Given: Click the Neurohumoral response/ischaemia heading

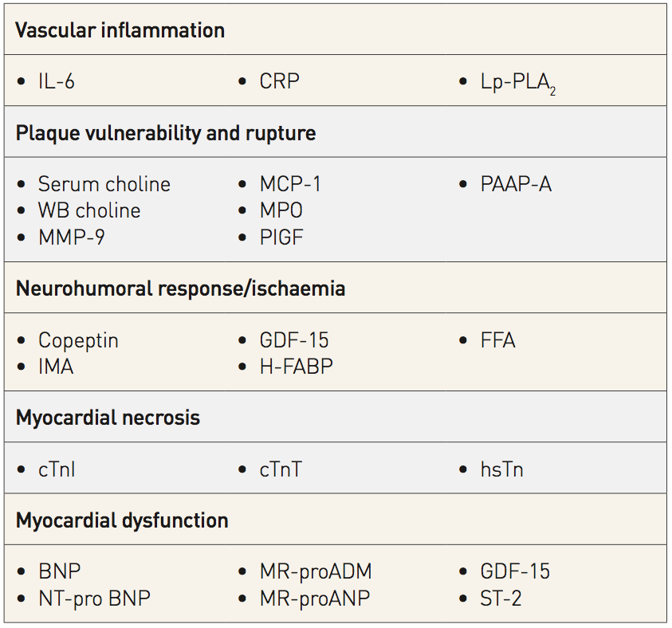Looking at the screenshot, I should 180,288.
